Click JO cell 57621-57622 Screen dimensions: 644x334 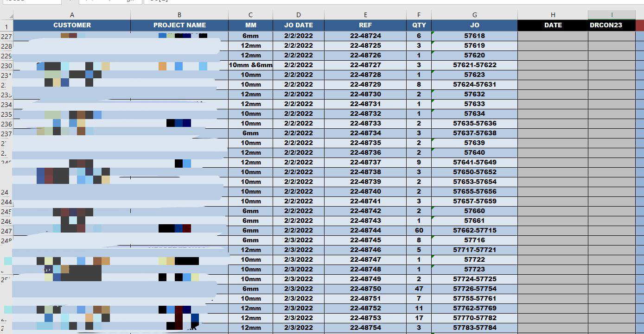click(x=474, y=65)
